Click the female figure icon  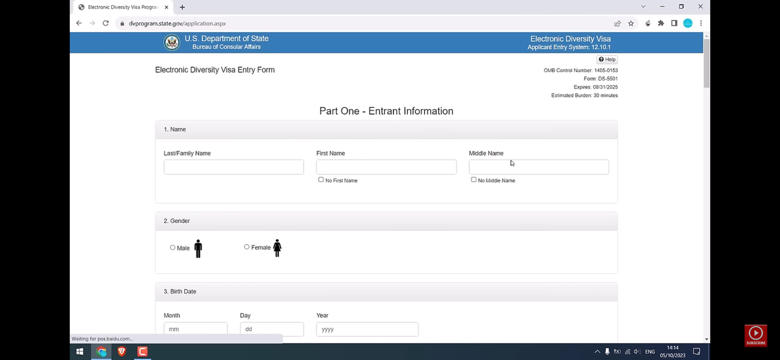click(x=277, y=248)
